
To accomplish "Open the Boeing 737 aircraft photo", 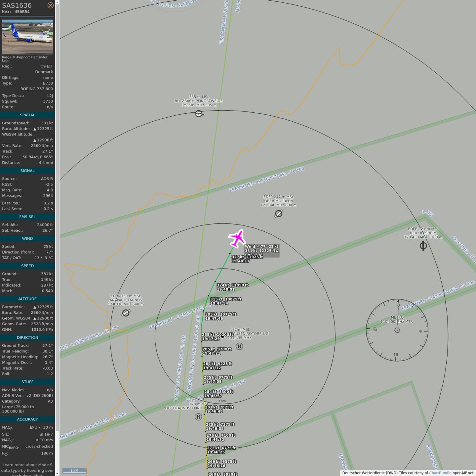I will tap(27, 37).
